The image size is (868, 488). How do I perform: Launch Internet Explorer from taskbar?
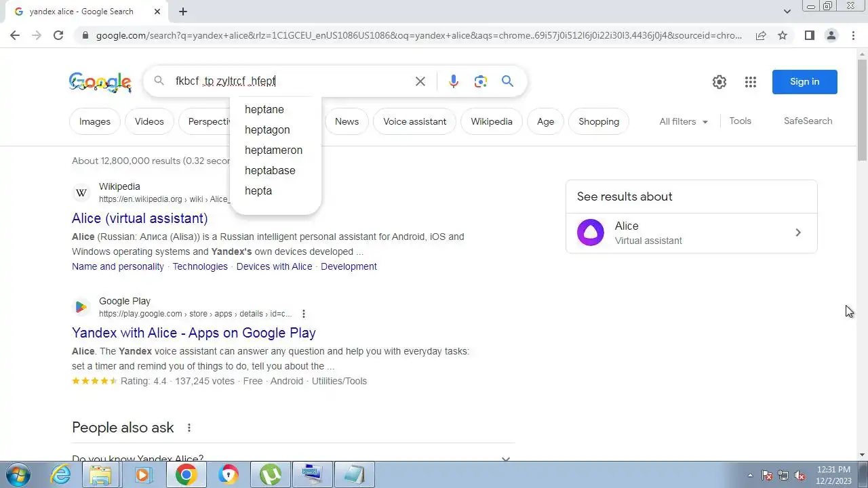(x=61, y=474)
